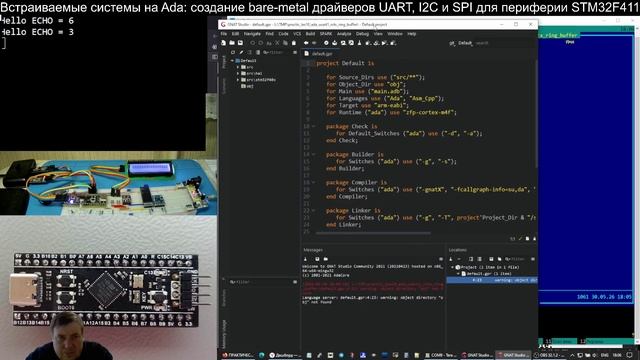This screenshot has height=360, width=640.
Task: Open the Memory Usage side tab
Action: [224, 334]
